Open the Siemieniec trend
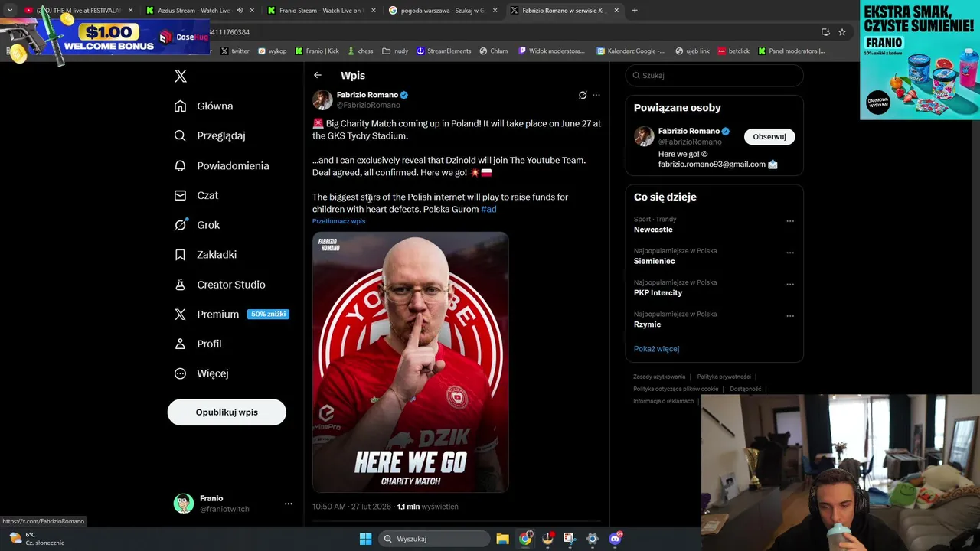This screenshot has width=980, height=551. pyautogui.click(x=654, y=261)
